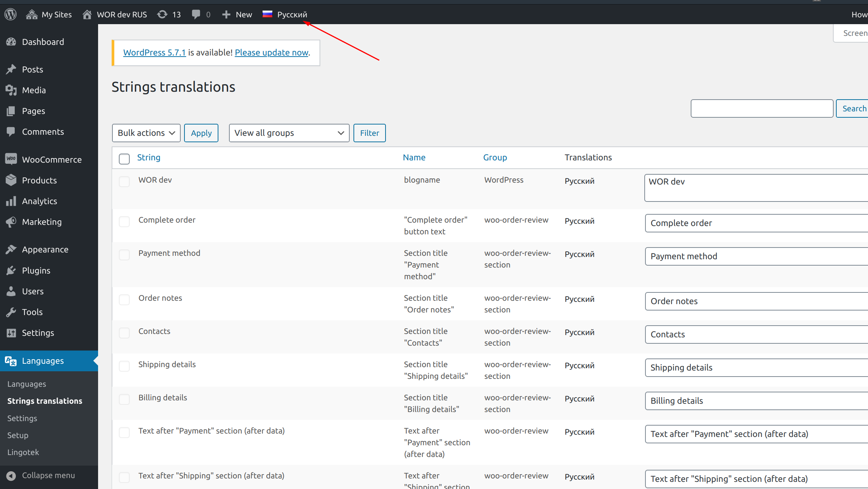Open Appearance in the sidebar
The image size is (868, 489).
[x=45, y=249]
